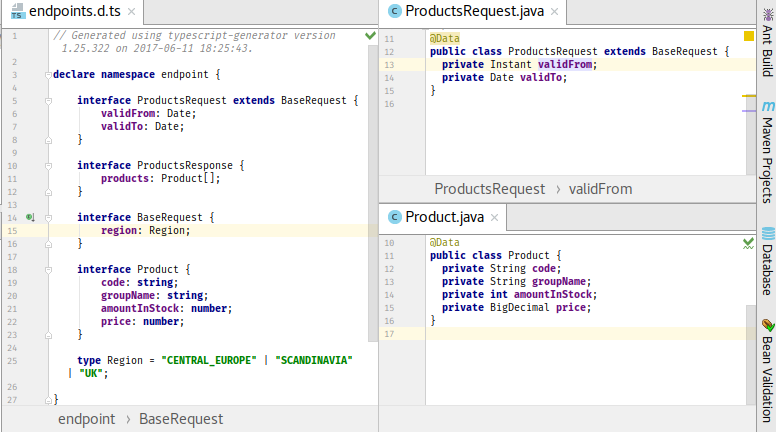Click the fold end marker on line 12
Image resolution: width=776 pixels, height=432 pixels.
click(48, 192)
